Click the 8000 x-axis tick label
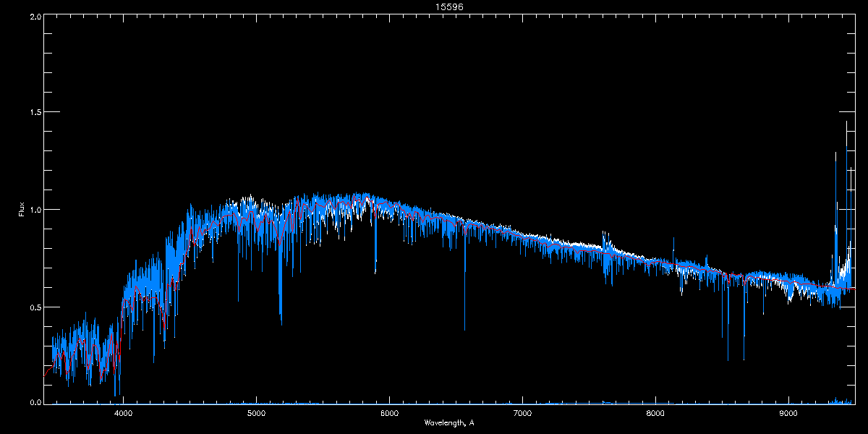The image size is (868, 434). (655, 414)
